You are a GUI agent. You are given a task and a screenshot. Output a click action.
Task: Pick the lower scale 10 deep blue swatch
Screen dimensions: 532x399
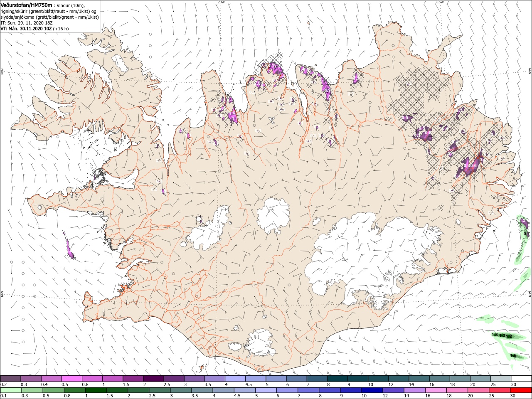pyautogui.click(x=372, y=390)
